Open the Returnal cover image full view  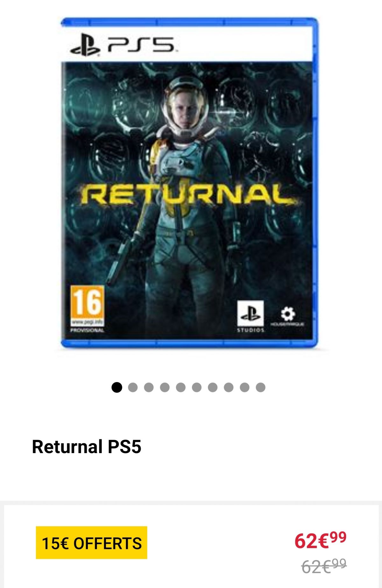pos(189,183)
